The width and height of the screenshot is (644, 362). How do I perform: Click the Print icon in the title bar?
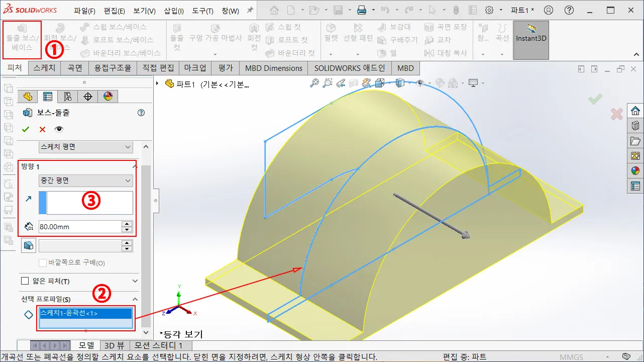point(361,10)
